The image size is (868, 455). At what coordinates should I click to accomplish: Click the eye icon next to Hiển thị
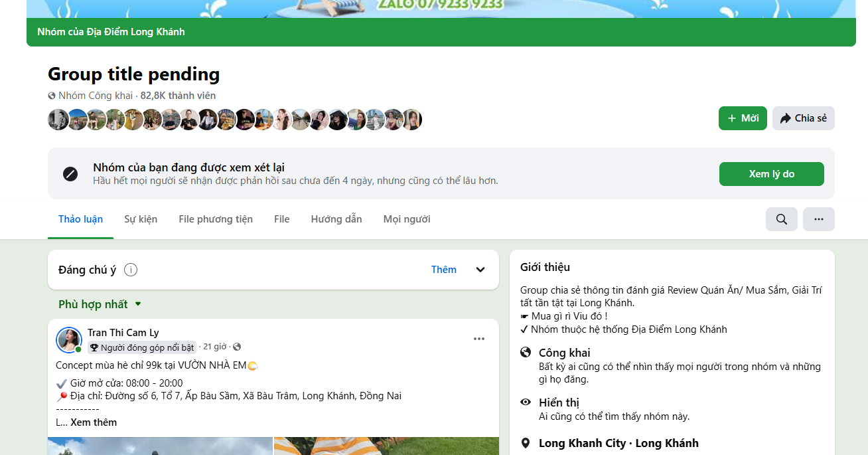(x=525, y=403)
